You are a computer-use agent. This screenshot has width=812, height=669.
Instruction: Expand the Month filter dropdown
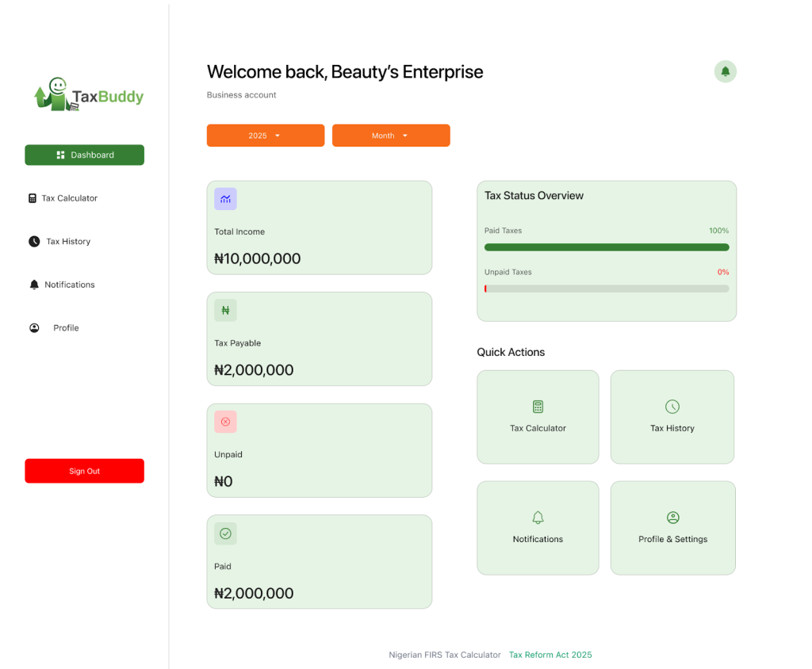[x=391, y=136]
